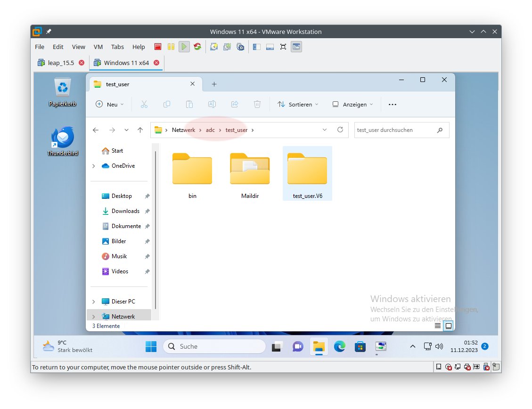
Task: Expand the Dieser PC tree node
Action: click(94, 302)
